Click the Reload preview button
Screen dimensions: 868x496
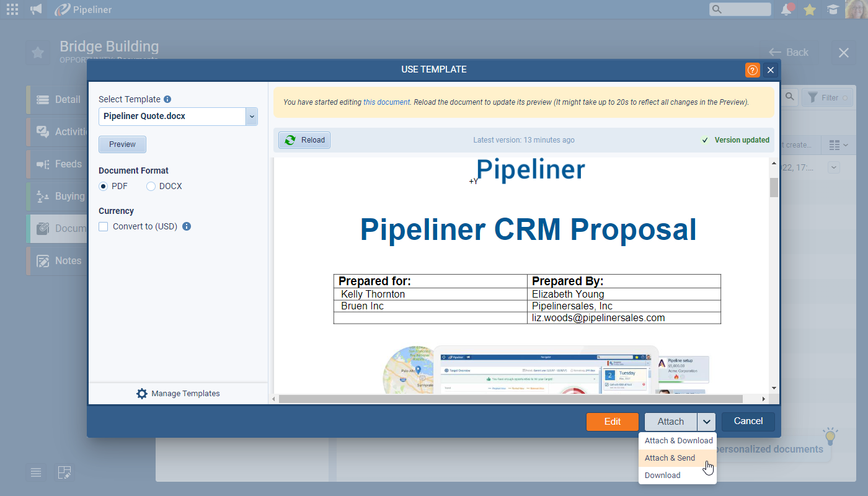[304, 140]
